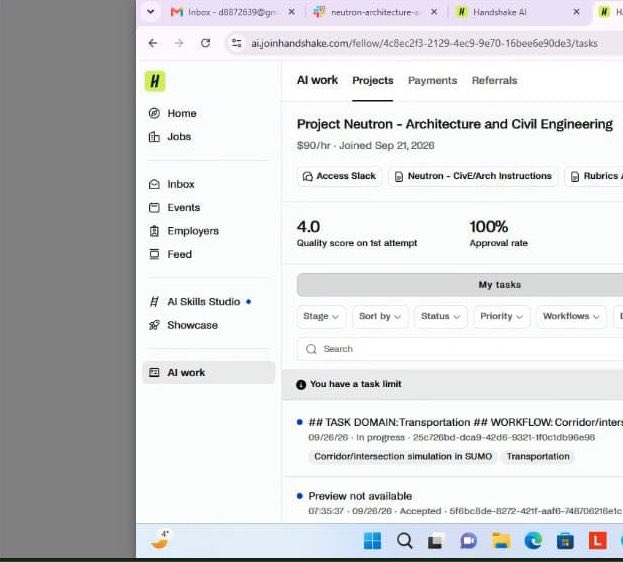Click the Transportation tag
The width and height of the screenshot is (623, 562).
538,456
